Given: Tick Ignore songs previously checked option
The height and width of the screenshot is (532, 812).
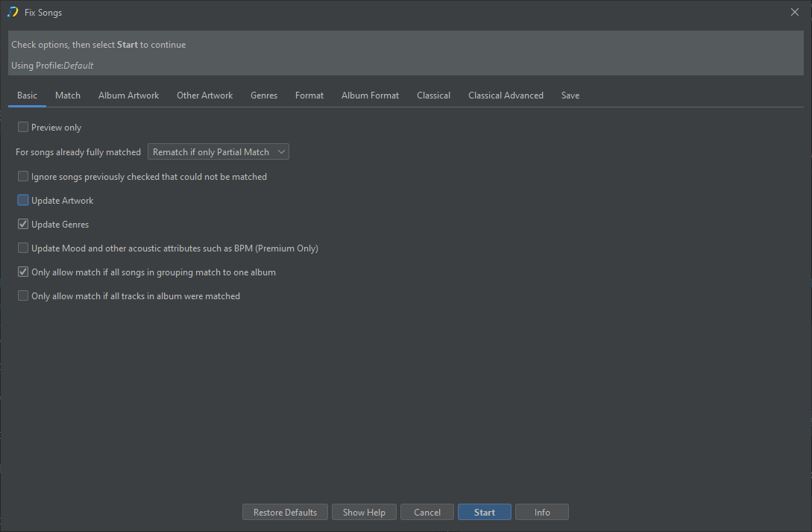Looking at the screenshot, I should 23,177.
